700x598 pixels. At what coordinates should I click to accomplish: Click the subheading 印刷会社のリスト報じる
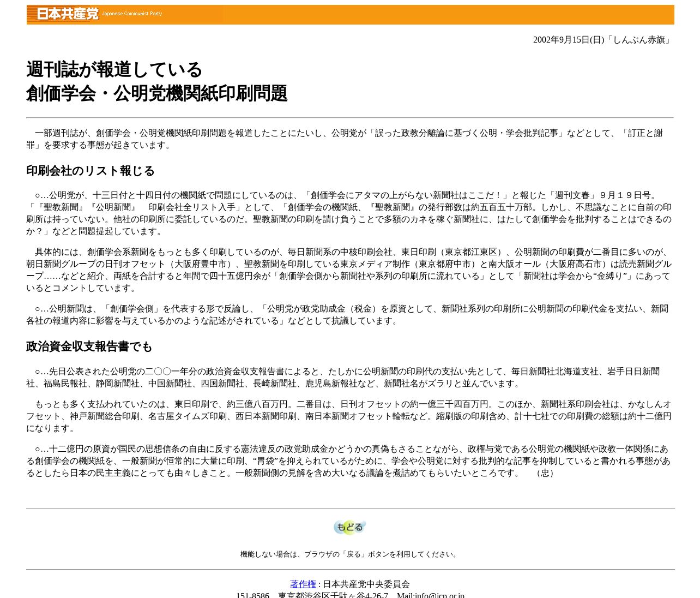coord(90,171)
